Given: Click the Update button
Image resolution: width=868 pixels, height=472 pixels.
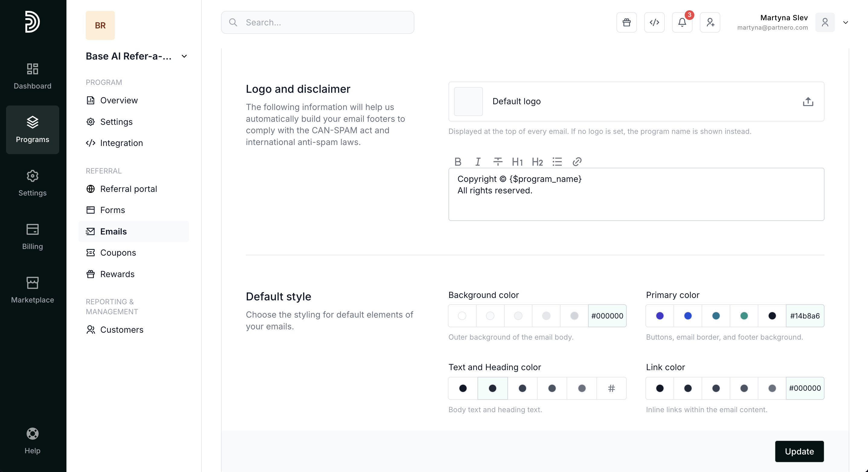Looking at the screenshot, I should coord(799,451).
